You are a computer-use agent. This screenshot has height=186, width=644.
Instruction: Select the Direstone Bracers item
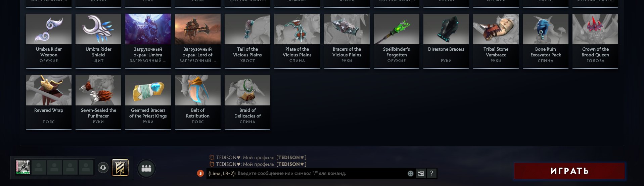pyautogui.click(x=446, y=41)
